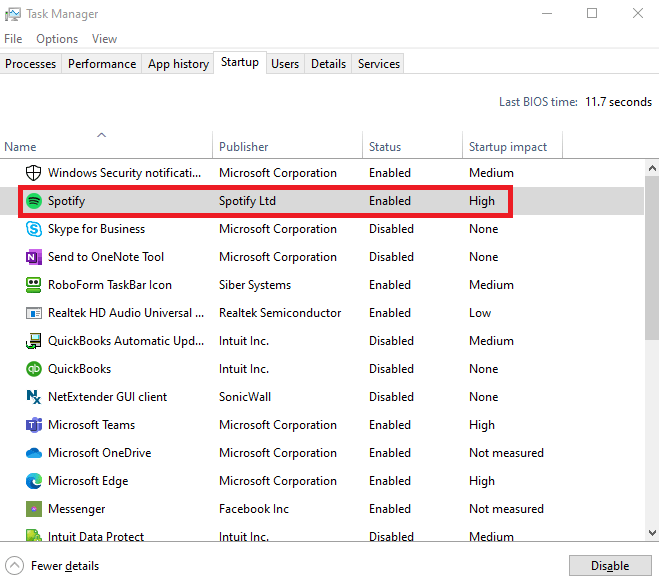Select the Windows Security notificati... row name
The height and width of the screenshot is (588, 659).
coord(124,173)
